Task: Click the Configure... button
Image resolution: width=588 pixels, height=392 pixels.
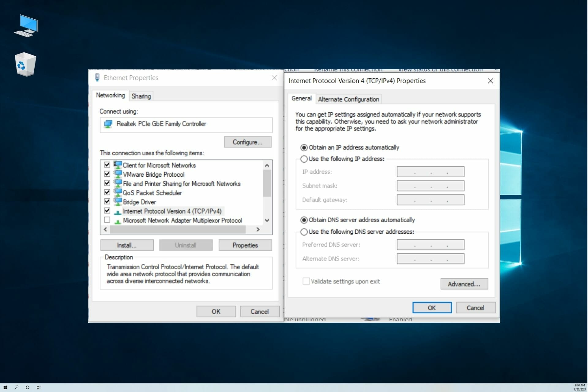Action: (x=247, y=142)
